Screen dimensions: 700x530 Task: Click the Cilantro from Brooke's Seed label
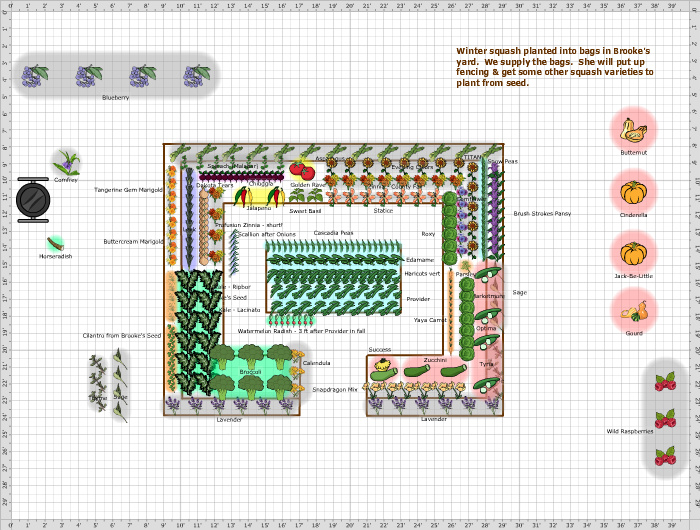pyautogui.click(x=122, y=336)
